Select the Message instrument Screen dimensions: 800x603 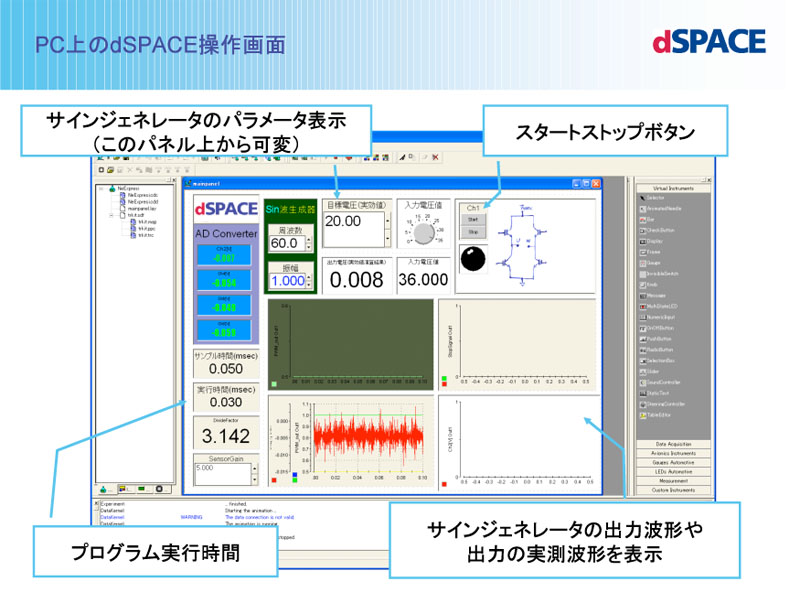coord(653,295)
